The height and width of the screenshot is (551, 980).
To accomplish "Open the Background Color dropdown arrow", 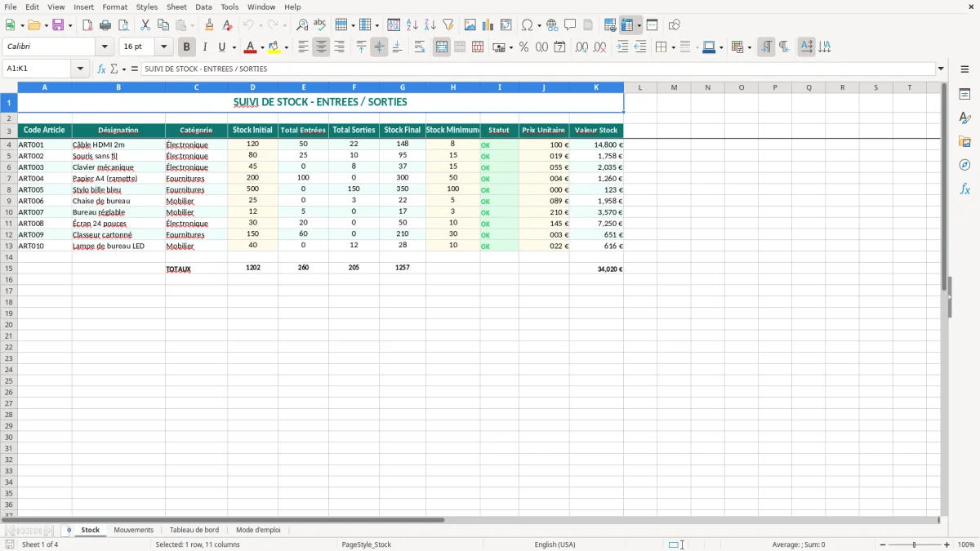I will 286,47.
